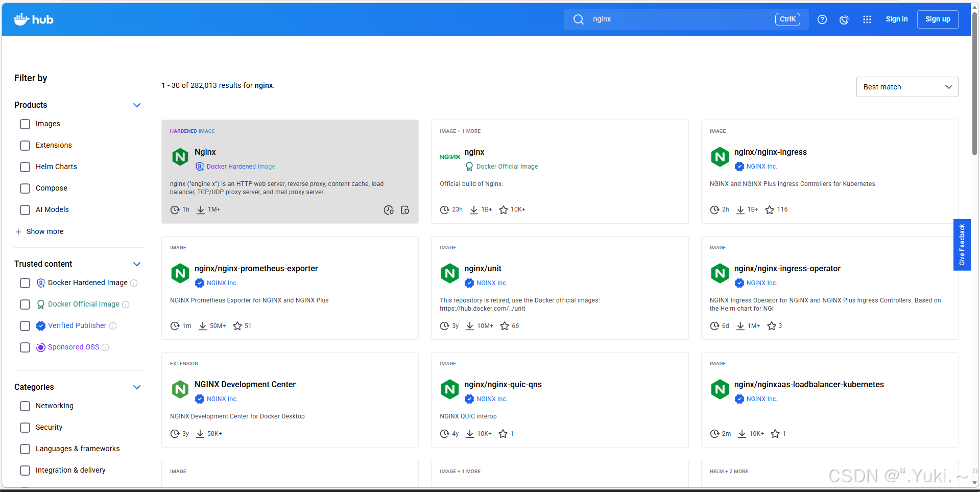Image resolution: width=980 pixels, height=492 pixels.
Task: Open nginx/nginx-ingress repository title
Action: click(770, 152)
